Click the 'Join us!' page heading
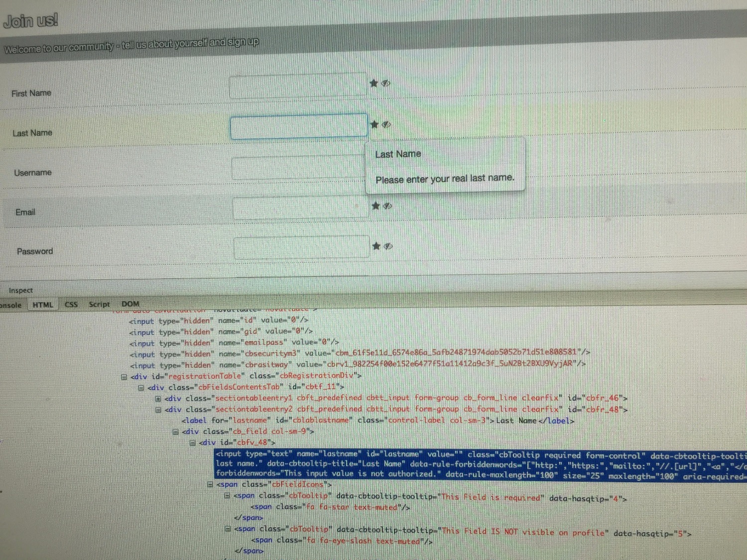This screenshot has width=747, height=560. [x=30, y=21]
